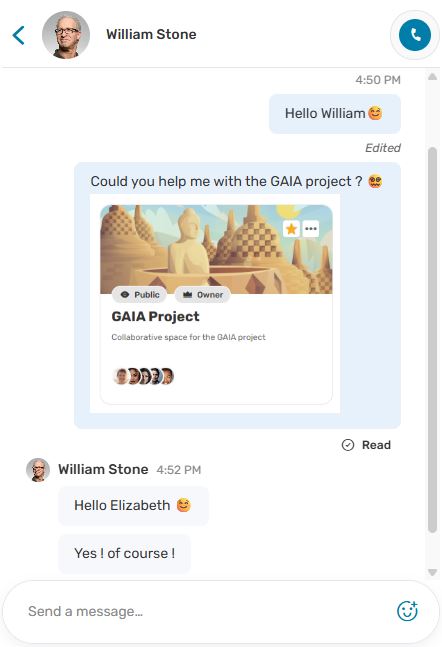This screenshot has height=647, width=442.
Task: Click the scrollbar down arrow
Action: point(433,572)
